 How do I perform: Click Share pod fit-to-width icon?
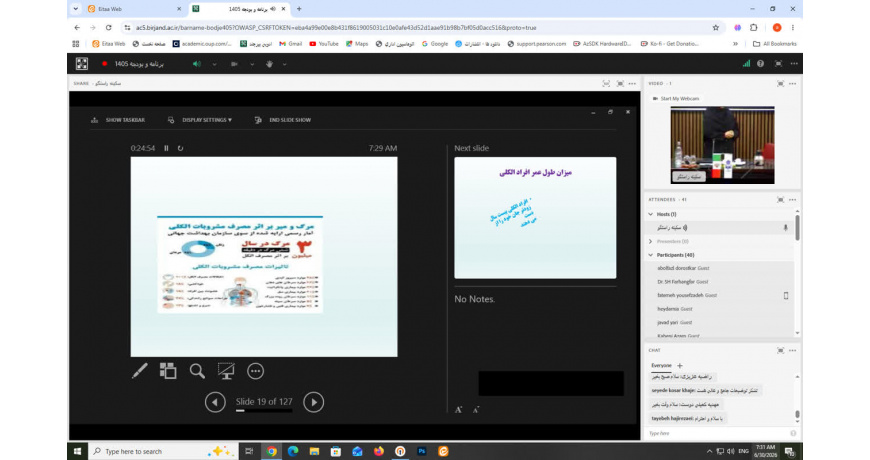(606, 84)
